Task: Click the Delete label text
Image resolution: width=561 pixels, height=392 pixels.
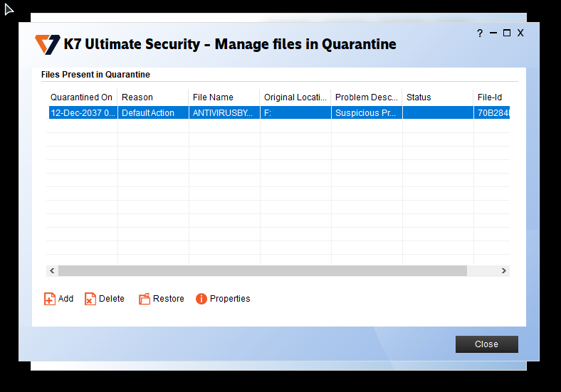Action: click(x=112, y=299)
